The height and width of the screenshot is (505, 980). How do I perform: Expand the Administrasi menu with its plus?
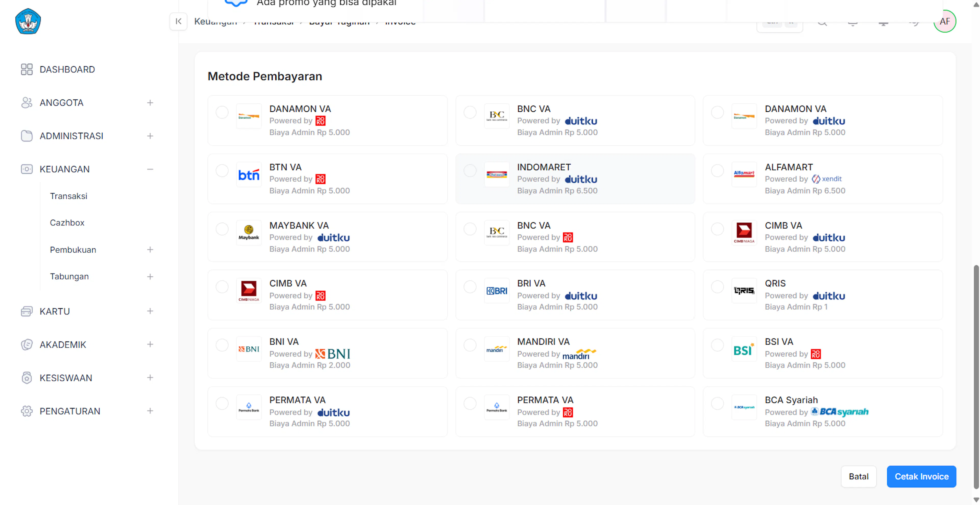tap(150, 136)
